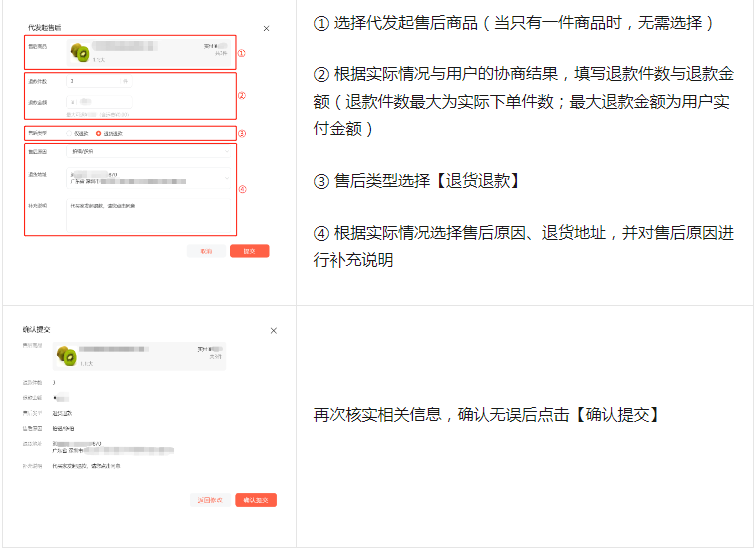Click the 退款金额 amount input field
The width and height of the screenshot is (756, 549).
pyautogui.click(x=97, y=102)
